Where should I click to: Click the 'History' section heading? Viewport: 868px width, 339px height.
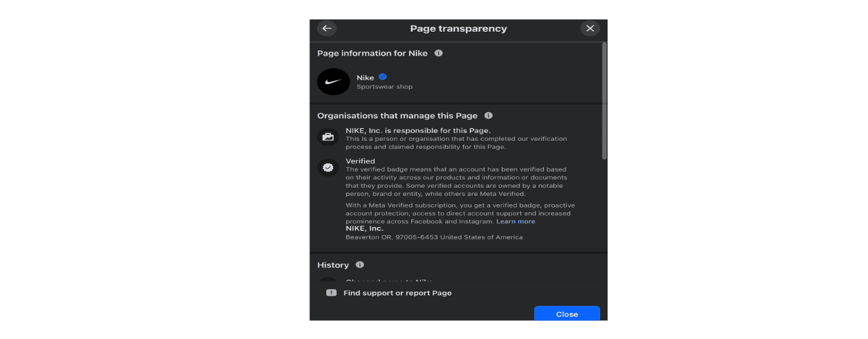(333, 265)
